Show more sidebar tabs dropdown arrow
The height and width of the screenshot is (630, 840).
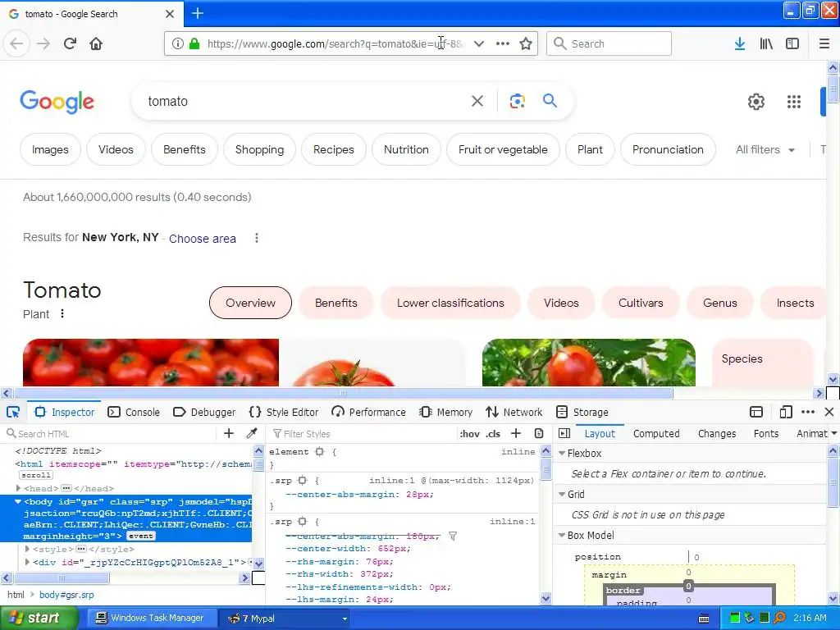(x=833, y=433)
